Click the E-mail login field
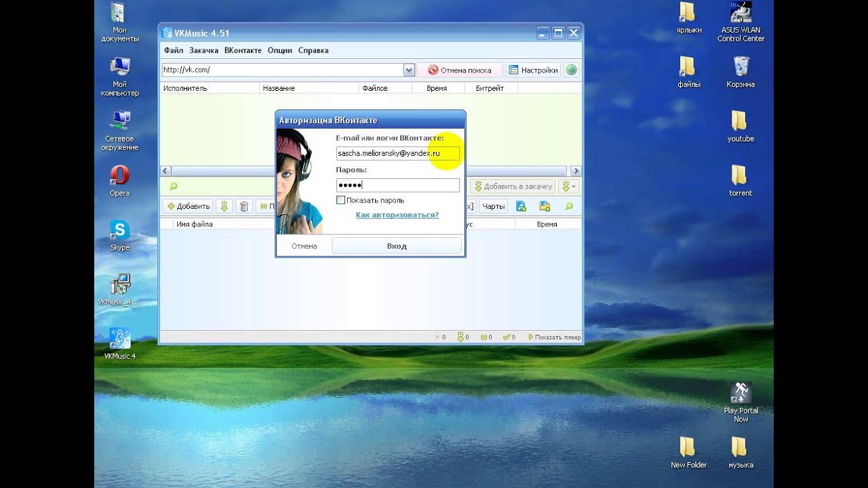The height and width of the screenshot is (488, 868). 397,154
